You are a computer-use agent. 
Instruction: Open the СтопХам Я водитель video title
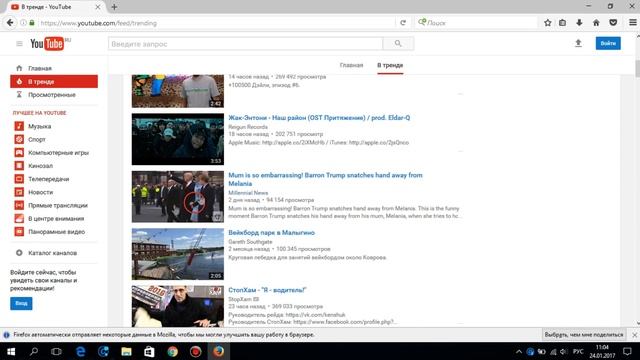(x=267, y=290)
